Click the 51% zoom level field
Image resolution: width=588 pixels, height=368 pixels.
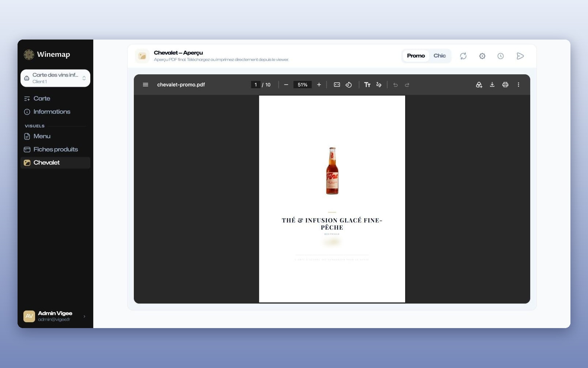click(302, 85)
